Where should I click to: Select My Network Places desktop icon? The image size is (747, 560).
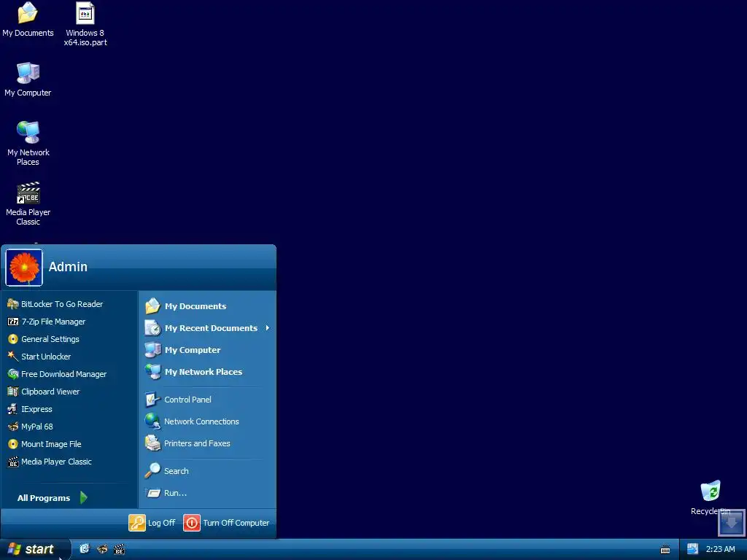click(x=28, y=144)
